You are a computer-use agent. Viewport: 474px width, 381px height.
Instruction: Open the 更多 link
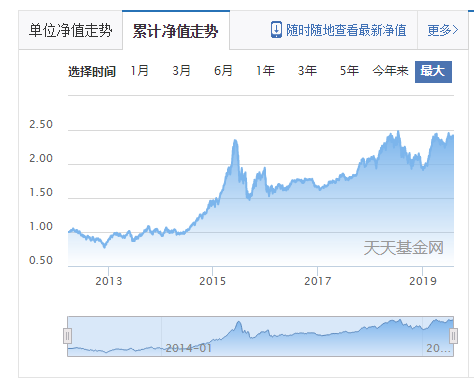(x=443, y=30)
